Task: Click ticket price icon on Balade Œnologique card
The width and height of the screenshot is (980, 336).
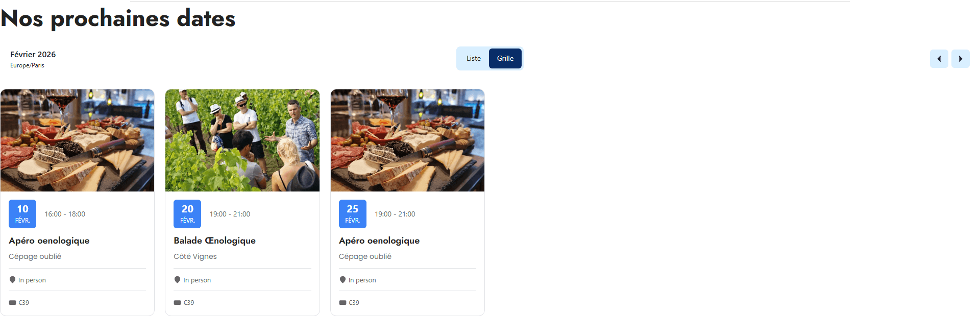Action: [177, 303]
